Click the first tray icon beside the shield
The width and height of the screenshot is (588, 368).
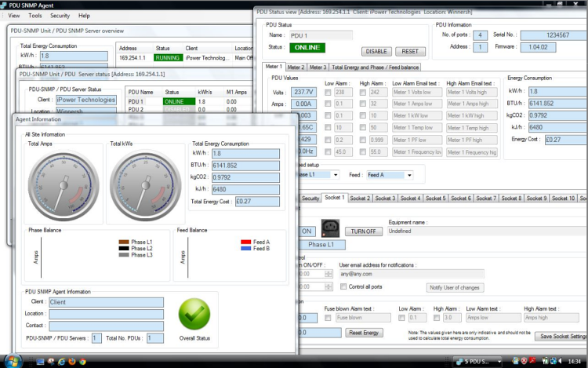point(516,361)
